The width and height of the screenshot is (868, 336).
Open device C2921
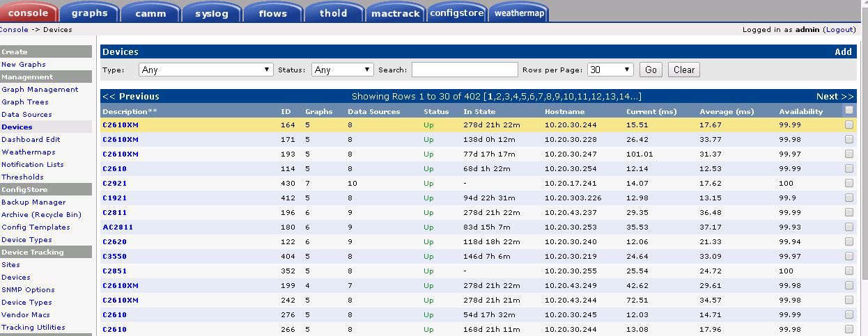114,184
